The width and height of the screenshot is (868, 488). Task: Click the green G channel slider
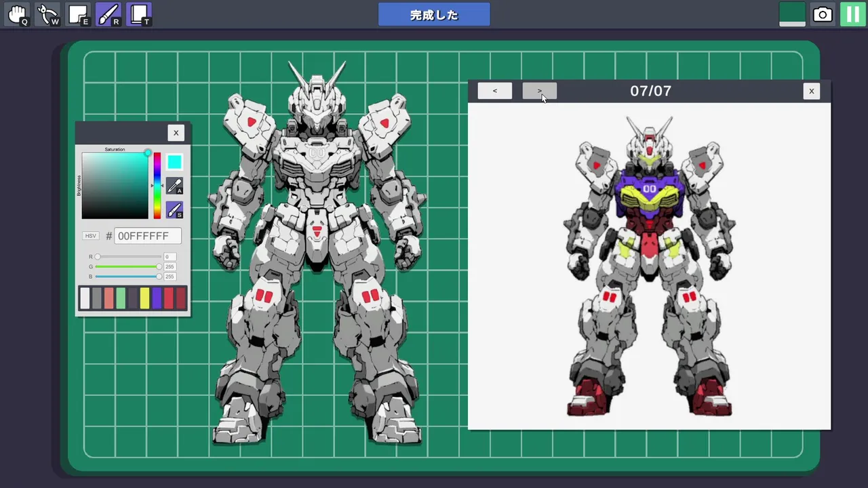(x=127, y=267)
